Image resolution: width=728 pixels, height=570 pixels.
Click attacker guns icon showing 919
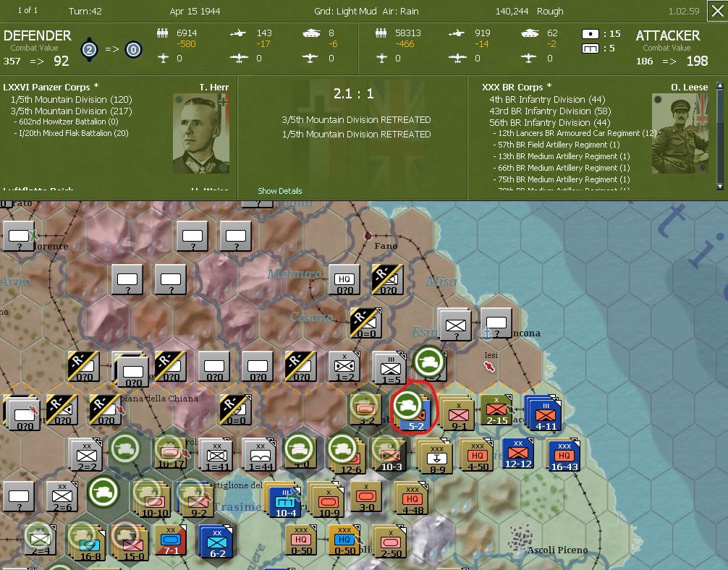click(457, 33)
